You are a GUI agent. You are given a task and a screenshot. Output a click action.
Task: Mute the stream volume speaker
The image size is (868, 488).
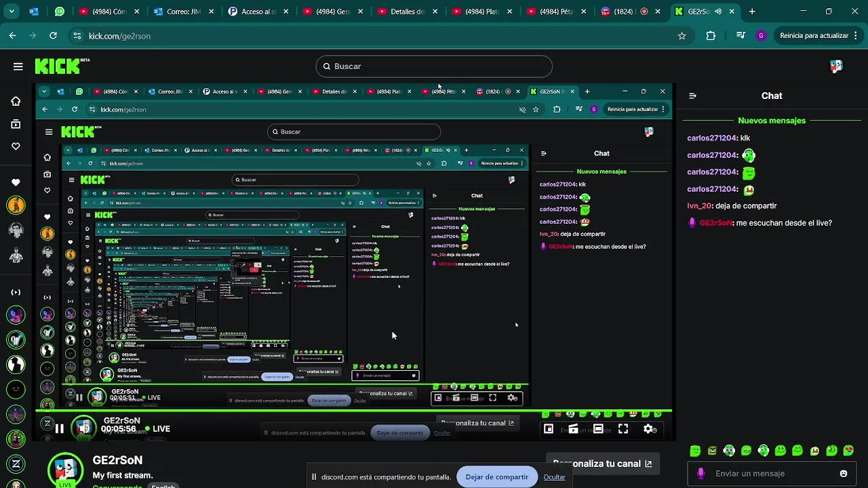click(83, 428)
